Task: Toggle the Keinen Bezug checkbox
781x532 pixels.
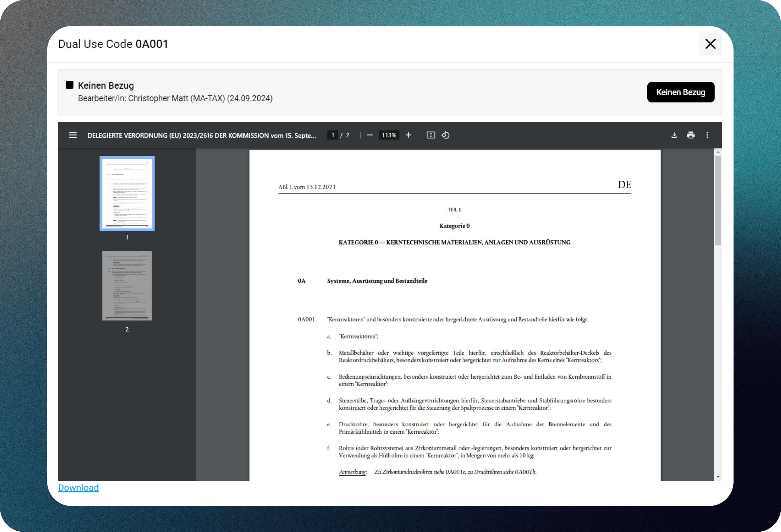Action: (70, 85)
